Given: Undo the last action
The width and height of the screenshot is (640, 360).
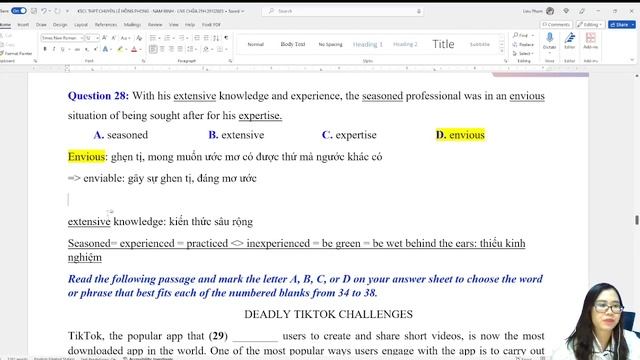Looking at the screenshot, I should (43, 11).
